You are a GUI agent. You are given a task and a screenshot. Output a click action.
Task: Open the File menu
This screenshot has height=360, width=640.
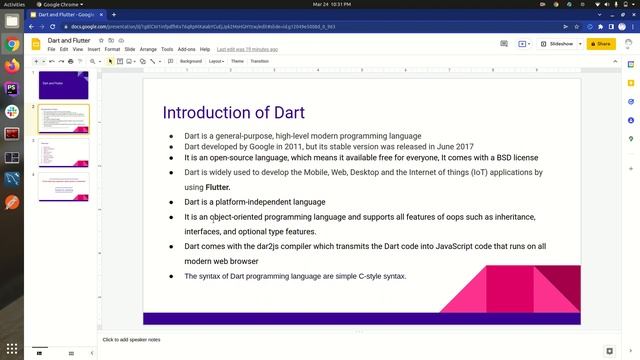51,49
